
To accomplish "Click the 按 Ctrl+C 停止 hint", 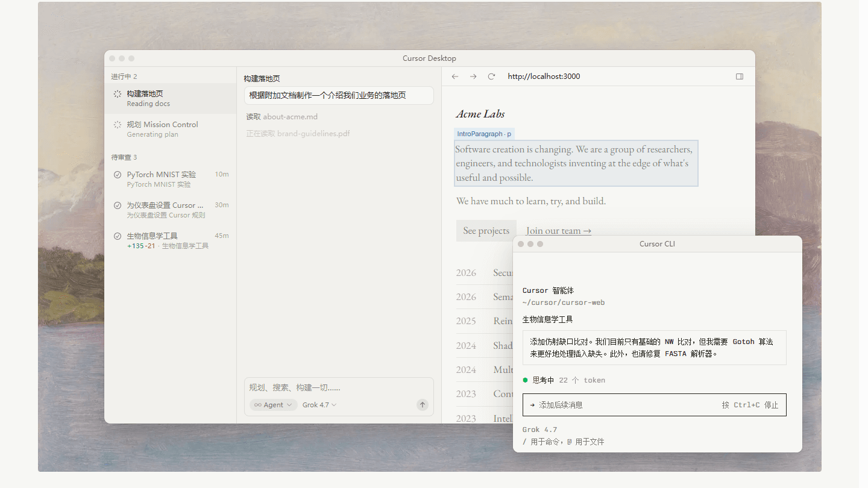I will [750, 405].
